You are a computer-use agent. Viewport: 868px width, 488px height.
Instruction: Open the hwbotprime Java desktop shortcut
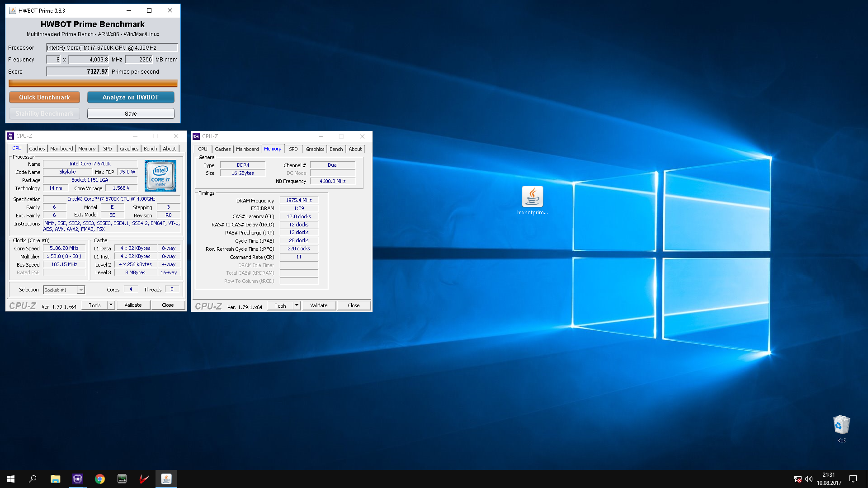point(532,200)
